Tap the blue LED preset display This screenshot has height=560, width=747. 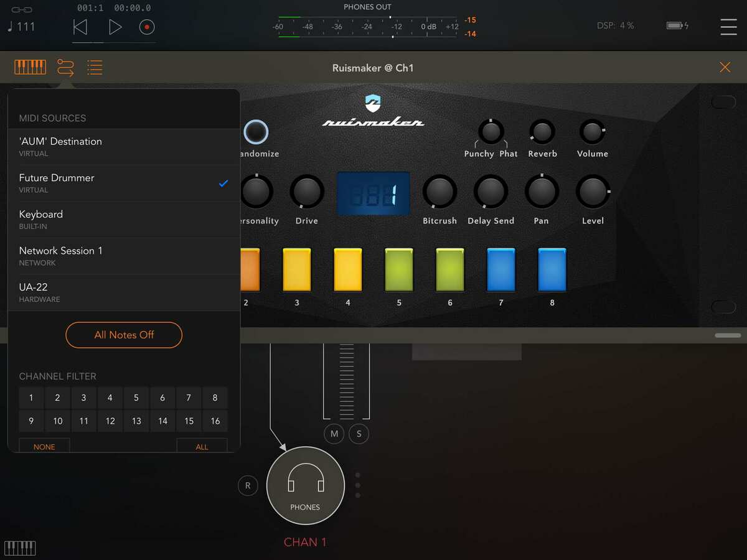(374, 194)
